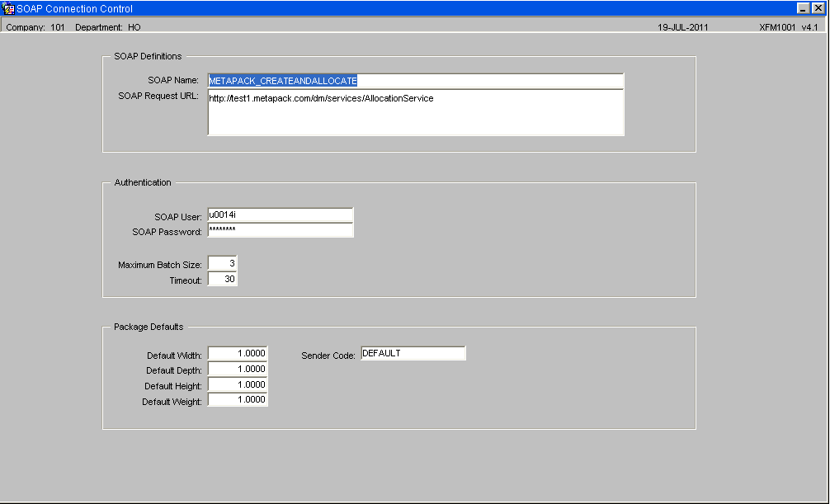The image size is (830, 504).
Task: Click the Authentication group label
Action: coord(143,182)
